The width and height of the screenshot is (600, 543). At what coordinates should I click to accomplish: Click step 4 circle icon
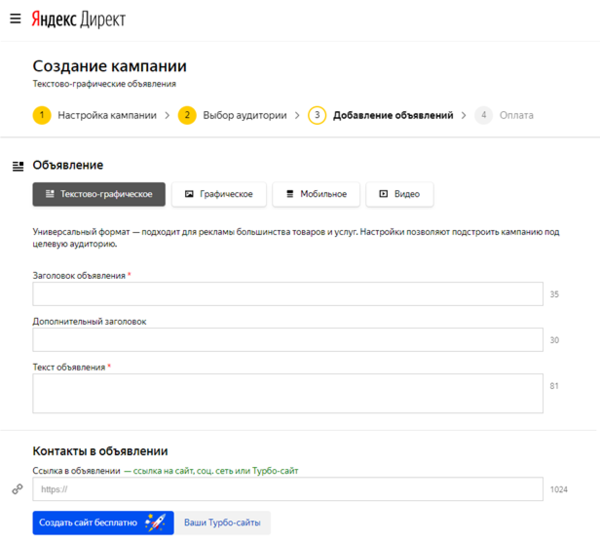484,115
